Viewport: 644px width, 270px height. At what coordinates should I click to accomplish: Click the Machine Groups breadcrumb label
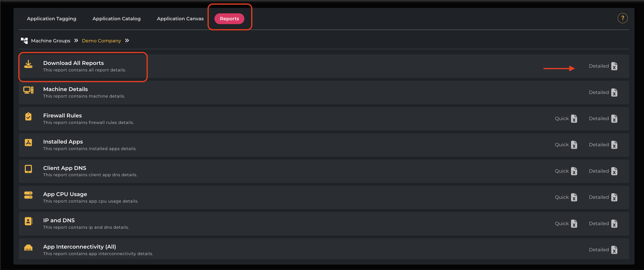click(x=50, y=41)
